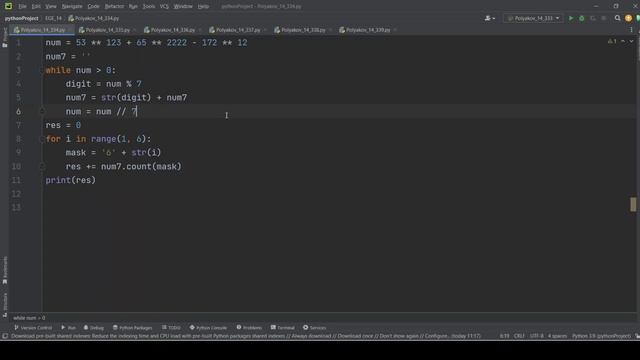Click Polyakov_14_334.py breadcrumb in navigation bar

[x=94, y=18]
